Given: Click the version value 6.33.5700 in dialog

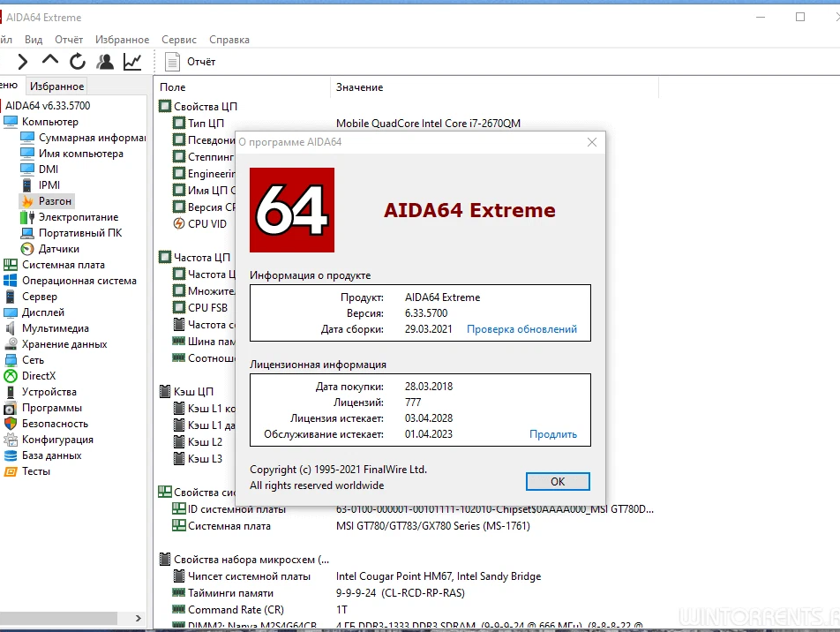Looking at the screenshot, I should pyautogui.click(x=426, y=313).
